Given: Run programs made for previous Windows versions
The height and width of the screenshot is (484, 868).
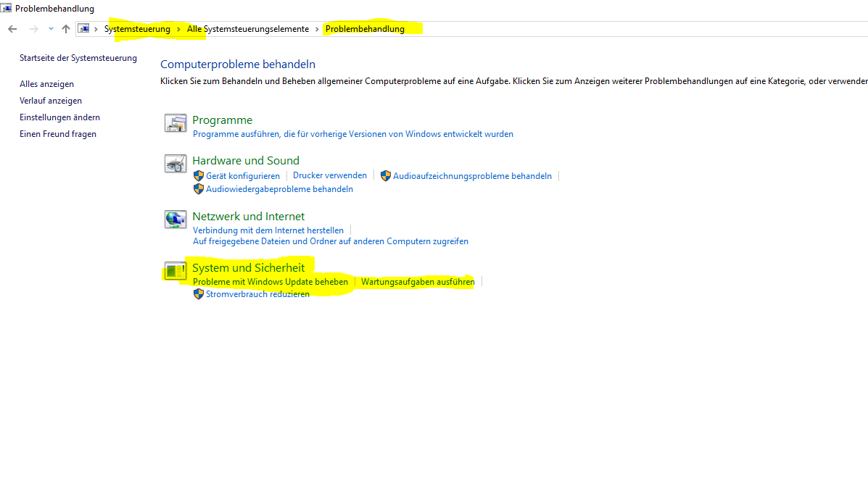Looking at the screenshot, I should 352,135.
